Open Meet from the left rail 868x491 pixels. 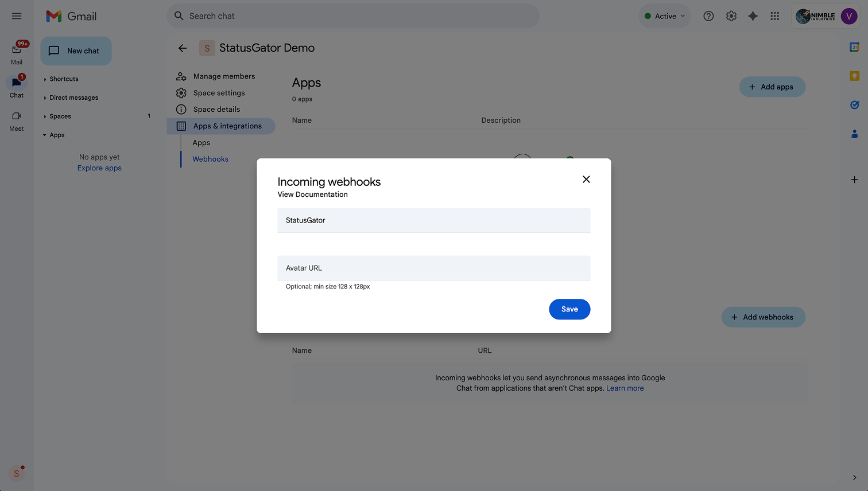pyautogui.click(x=17, y=120)
